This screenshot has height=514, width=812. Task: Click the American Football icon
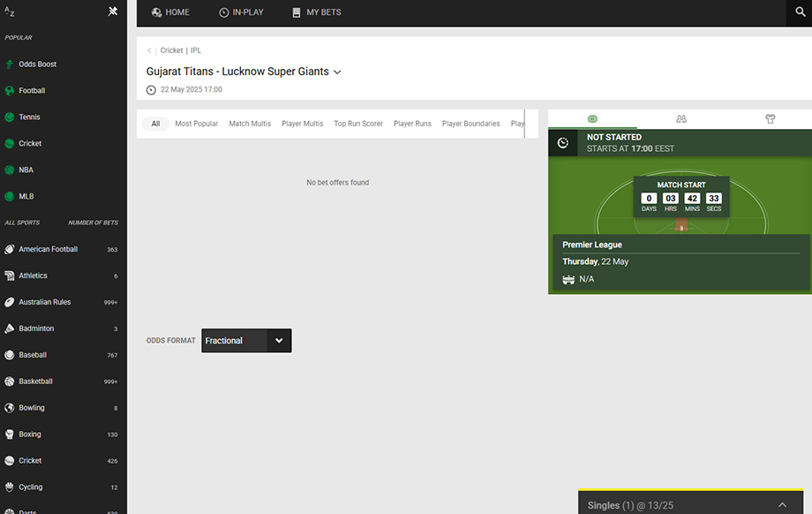pyautogui.click(x=10, y=249)
